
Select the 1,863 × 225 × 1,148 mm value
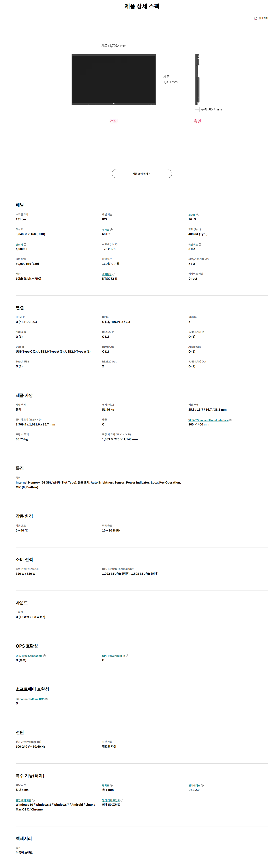coord(120,439)
